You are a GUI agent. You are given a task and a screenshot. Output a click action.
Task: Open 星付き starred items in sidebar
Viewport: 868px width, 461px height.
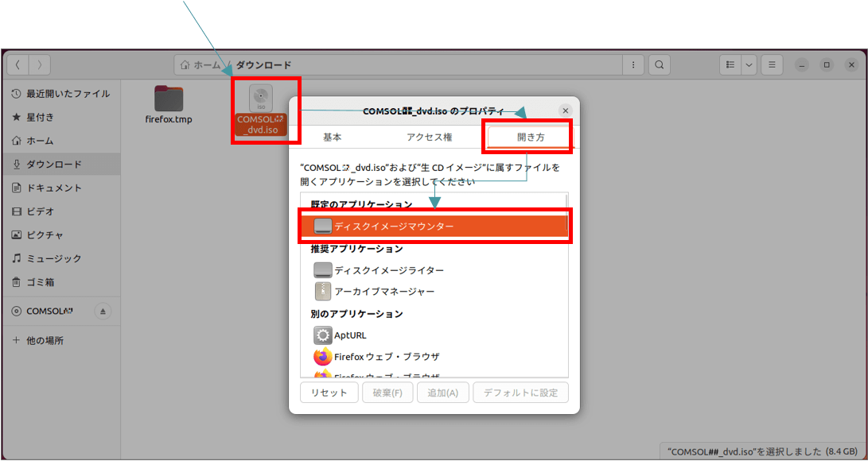pos(60,117)
